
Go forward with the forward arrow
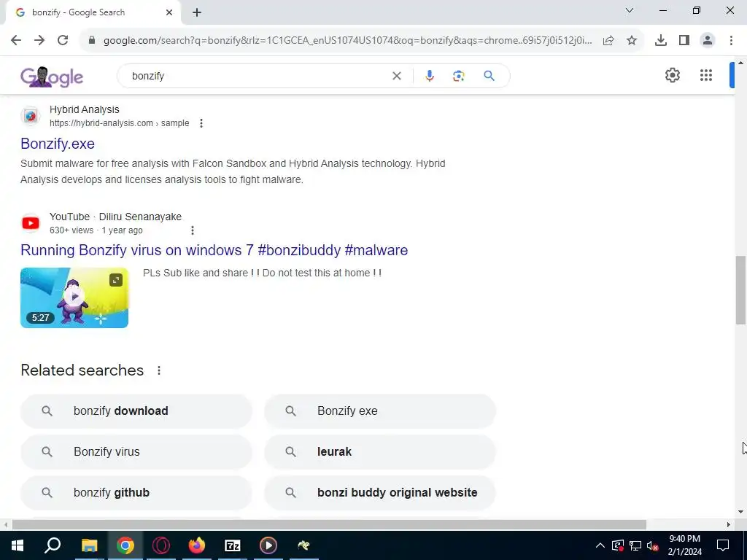[x=39, y=41]
